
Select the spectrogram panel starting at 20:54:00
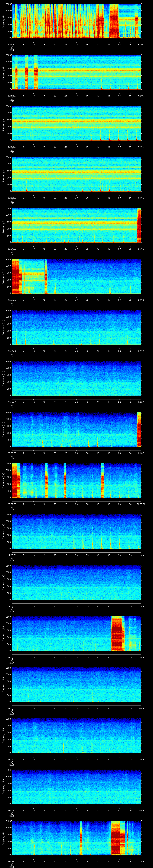(x=76, y=225)
